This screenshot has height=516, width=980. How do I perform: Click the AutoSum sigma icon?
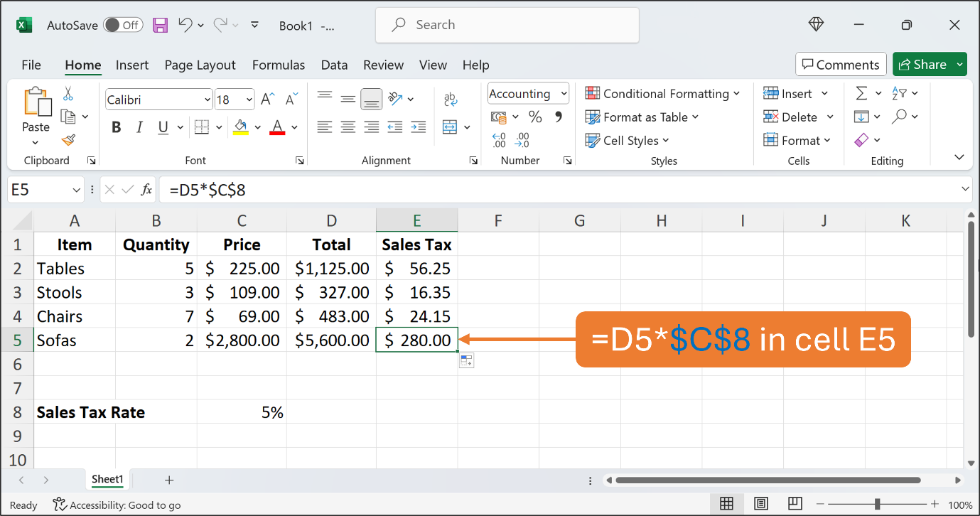[861, 93]
